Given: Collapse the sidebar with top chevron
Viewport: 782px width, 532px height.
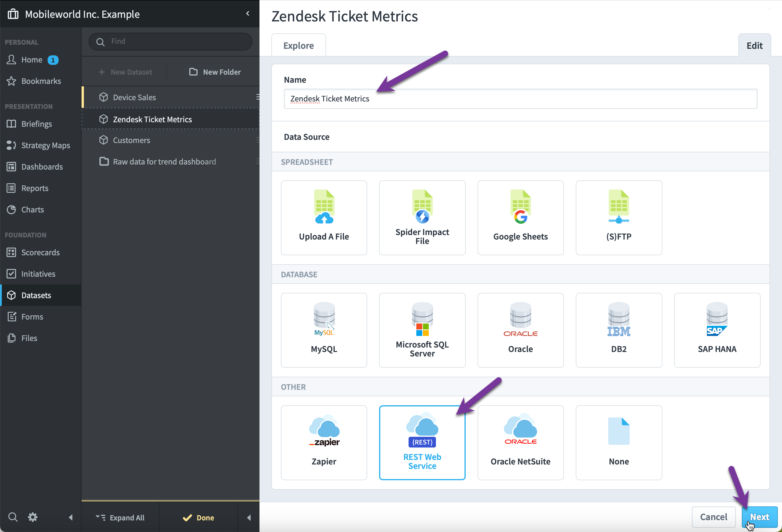Looking at the screenshot, I should click(x=248, y=13).
